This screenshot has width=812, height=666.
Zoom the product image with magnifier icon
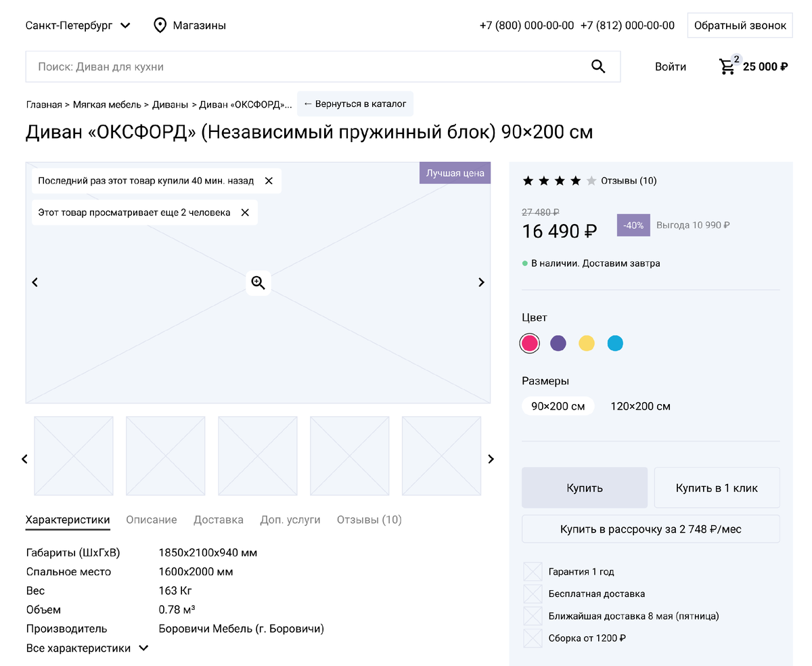point(258,283)
